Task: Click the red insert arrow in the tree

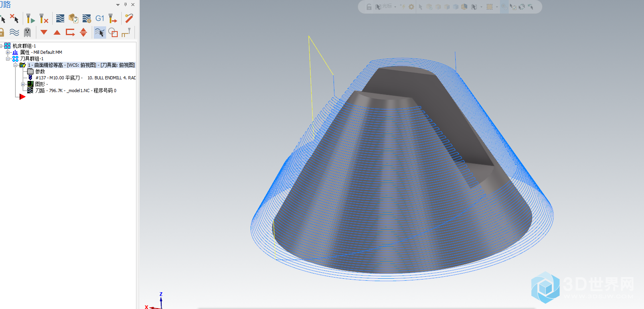Action: 22,97
